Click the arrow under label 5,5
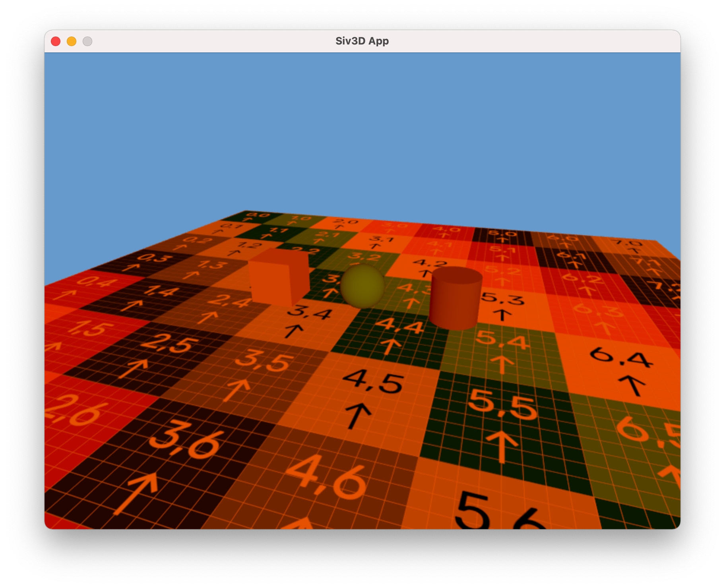The image size is (725, 588). pyautogui.click(x=502, y=447)
